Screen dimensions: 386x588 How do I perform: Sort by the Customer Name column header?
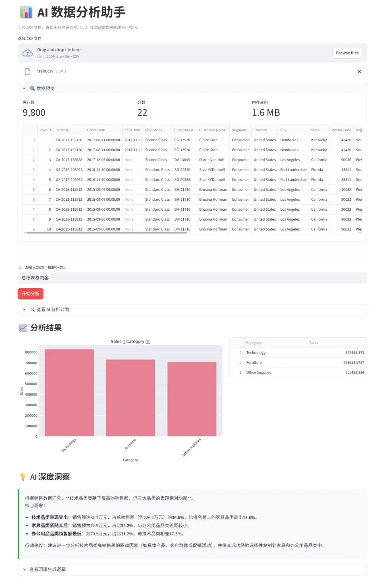point(213,130)
